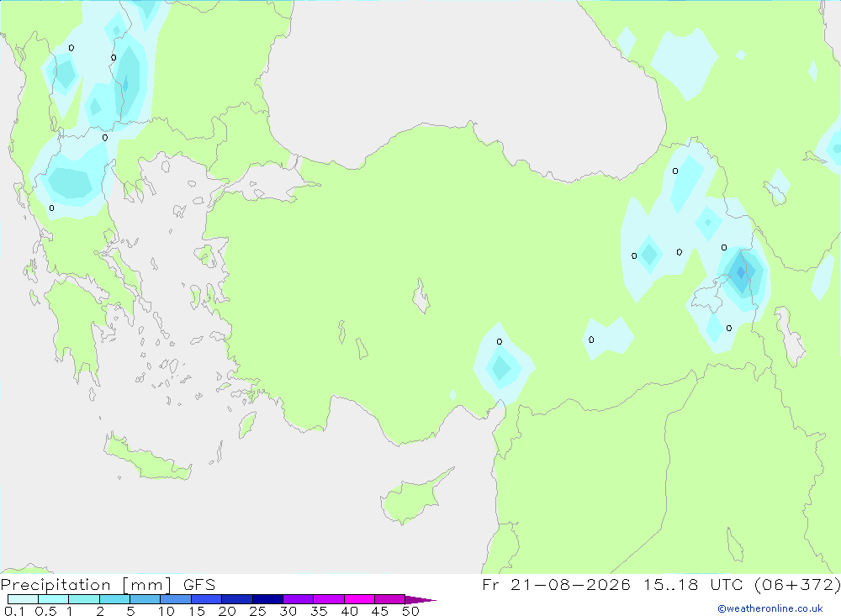Click the '50' legend value label
This screenshot has width=841, height=616.
(410, 611)
